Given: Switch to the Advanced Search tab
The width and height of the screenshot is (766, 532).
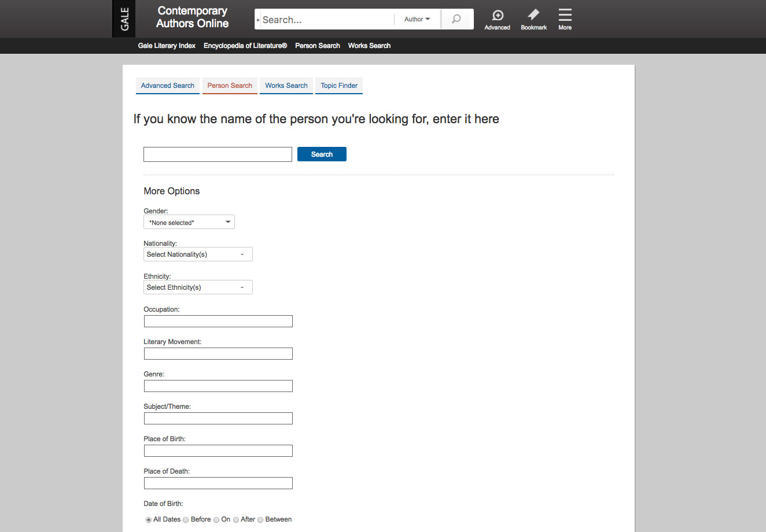Looking at the screenshot, I should click(x=168, y=86).
